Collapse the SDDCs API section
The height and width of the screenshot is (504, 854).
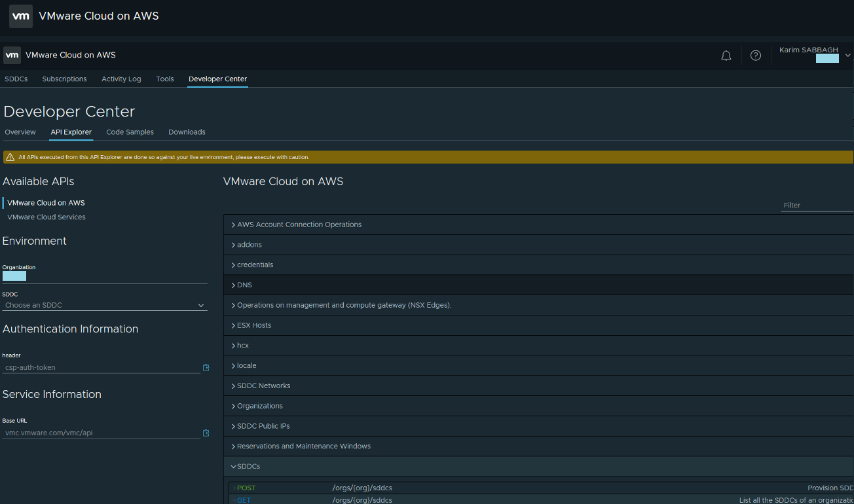coord(248,467)
